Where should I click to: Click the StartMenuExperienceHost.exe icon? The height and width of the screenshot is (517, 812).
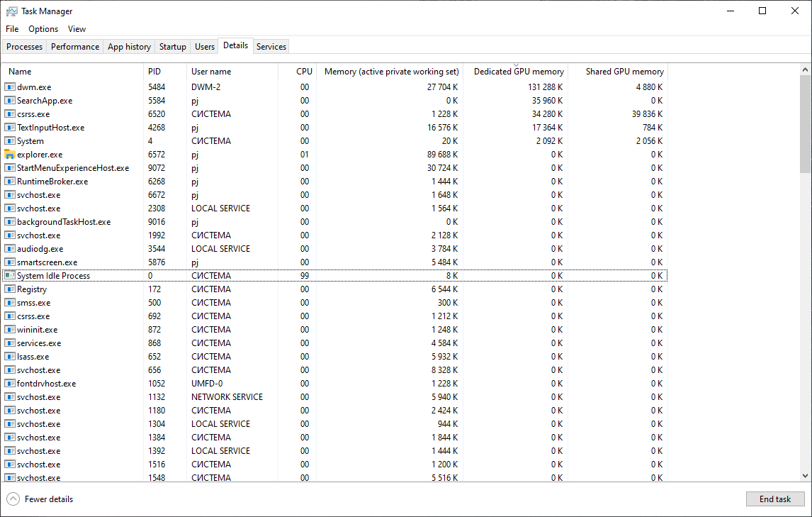[x=10, y=167]
